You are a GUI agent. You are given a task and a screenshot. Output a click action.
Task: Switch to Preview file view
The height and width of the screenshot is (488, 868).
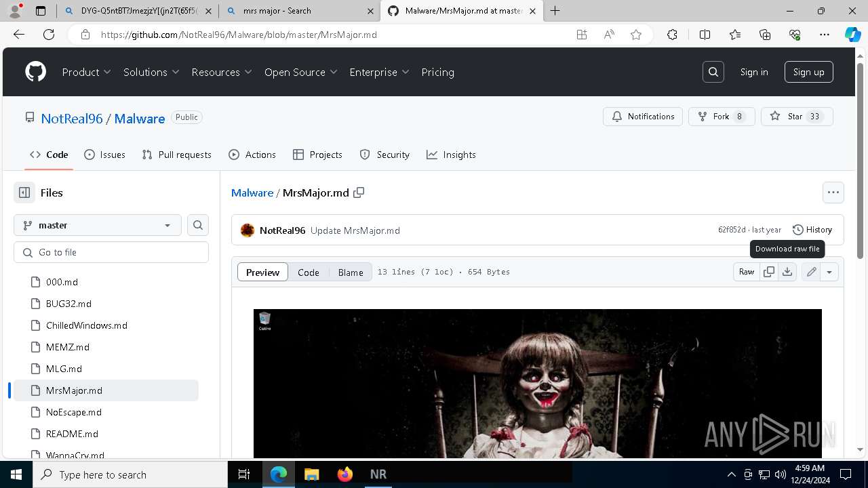click(x=262, y=272)
